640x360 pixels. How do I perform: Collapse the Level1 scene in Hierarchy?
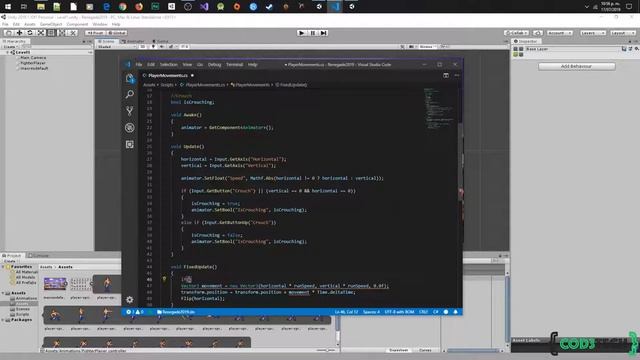(x=7, y=52)
